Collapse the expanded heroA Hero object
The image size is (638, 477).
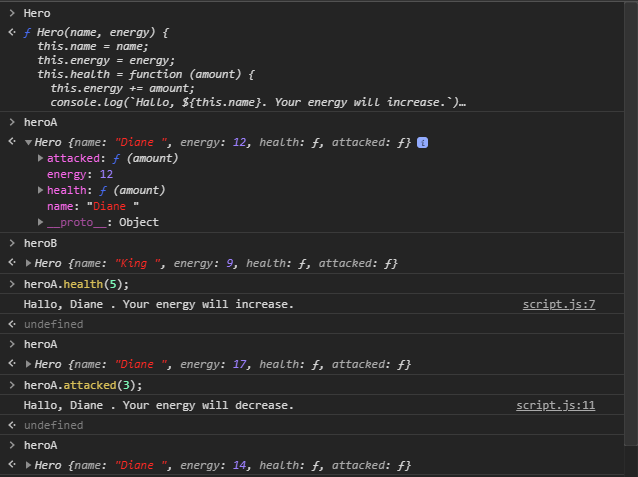tap(28, 142)
